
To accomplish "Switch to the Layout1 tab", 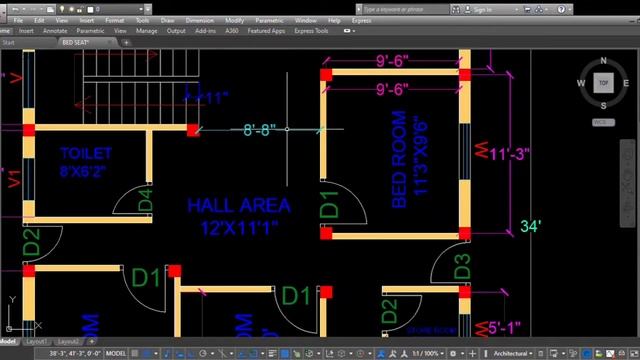I will pos(37,341).
